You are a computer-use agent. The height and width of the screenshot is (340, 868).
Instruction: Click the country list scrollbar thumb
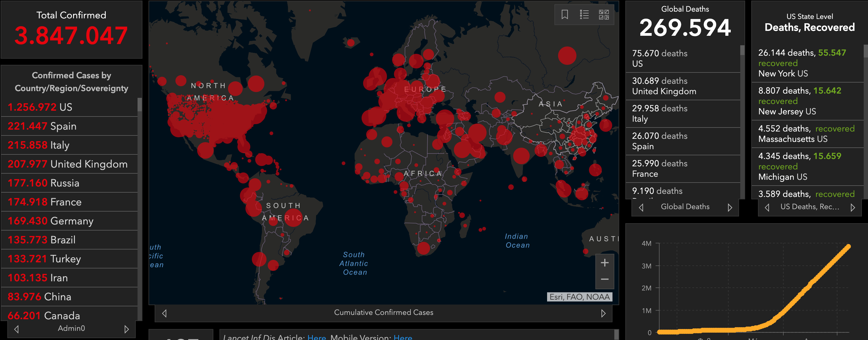point(139,105)
